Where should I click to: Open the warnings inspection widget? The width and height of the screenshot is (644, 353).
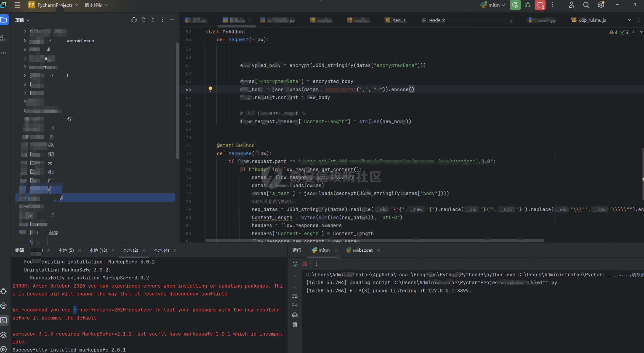(619, 32)
